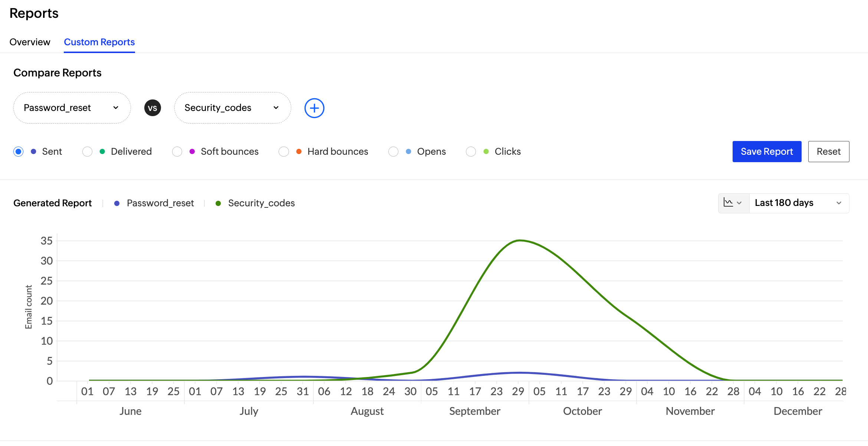The width and height of the screenshot is (868, 446).
Task: Open the Custom Reports tab
Action: point(99,42)
